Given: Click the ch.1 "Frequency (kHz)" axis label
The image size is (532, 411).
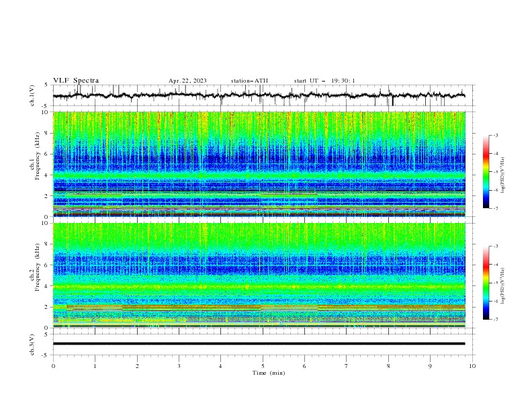Looking at the screenshot, I should tap(38, 156).
